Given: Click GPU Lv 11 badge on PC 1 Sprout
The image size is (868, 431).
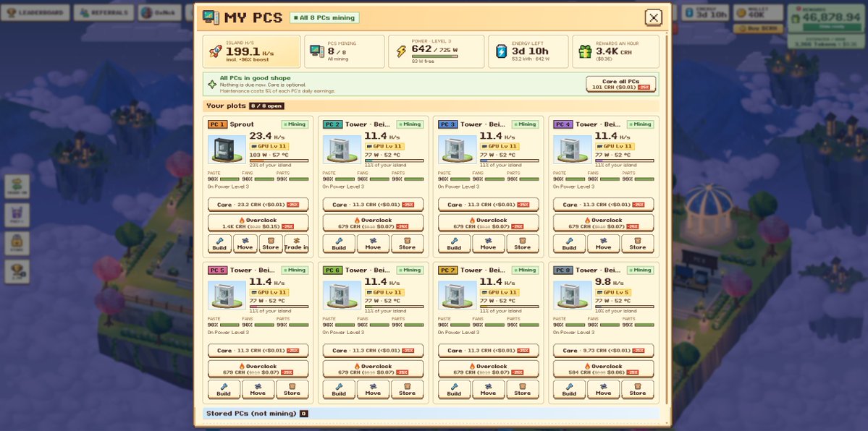Looking at the screenshot, I should (269, 146).
